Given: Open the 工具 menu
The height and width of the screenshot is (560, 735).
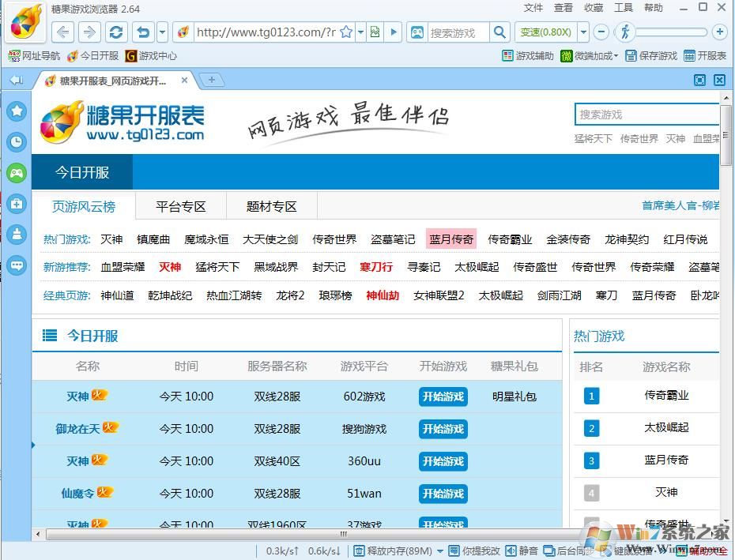Looking at the screenshot, I should click(624, 8).
